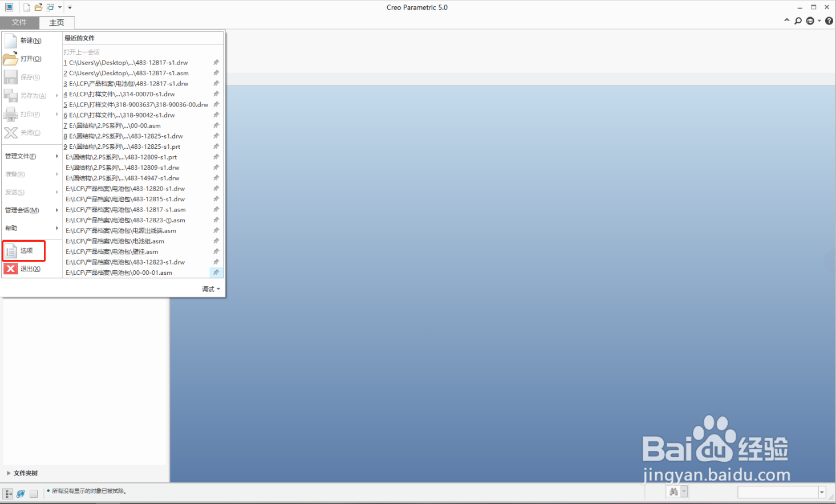Open the Customize Quick Access Toolbar dropdown

(x=70, y=7)
